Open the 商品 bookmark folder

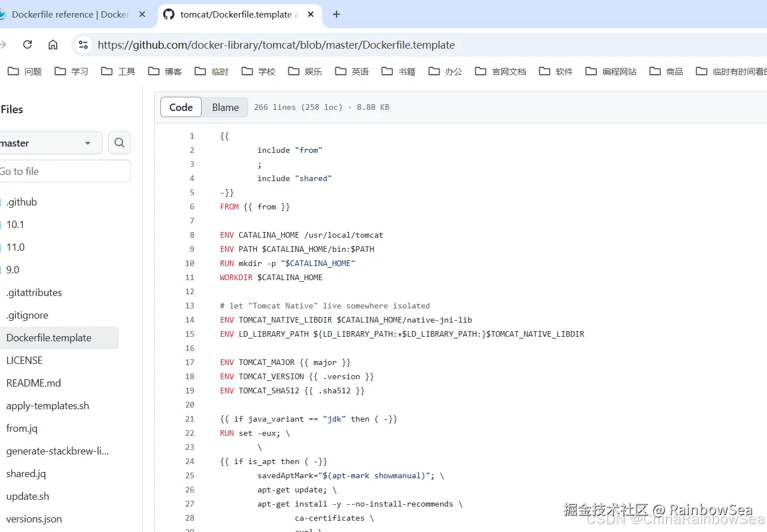click(x=666, y=71)
